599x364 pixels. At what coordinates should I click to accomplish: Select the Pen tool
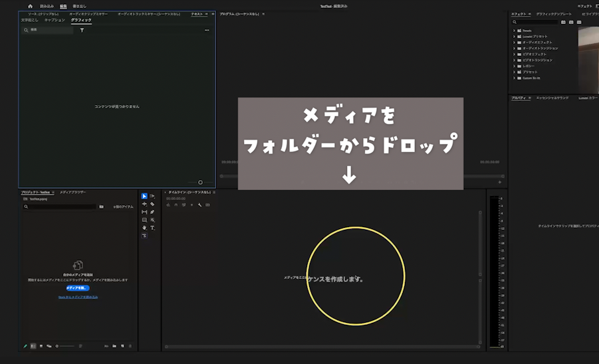tap(152, 212)
